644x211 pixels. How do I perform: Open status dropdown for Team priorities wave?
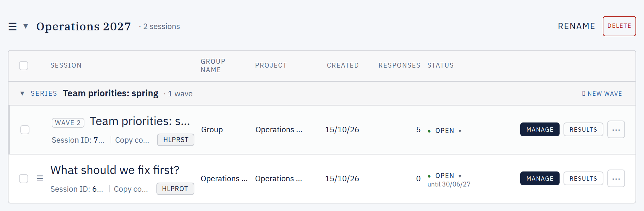pos(445,131)
